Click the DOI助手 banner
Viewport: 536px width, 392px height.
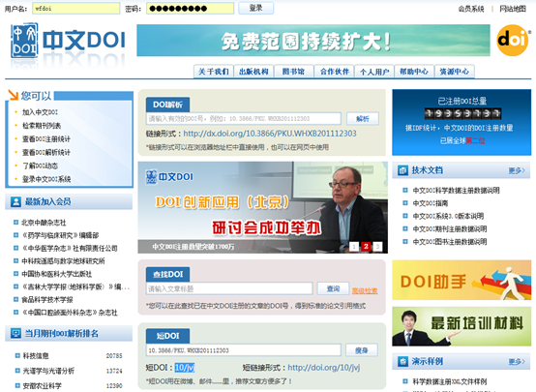pyautogui.click(x=462, y=280)
